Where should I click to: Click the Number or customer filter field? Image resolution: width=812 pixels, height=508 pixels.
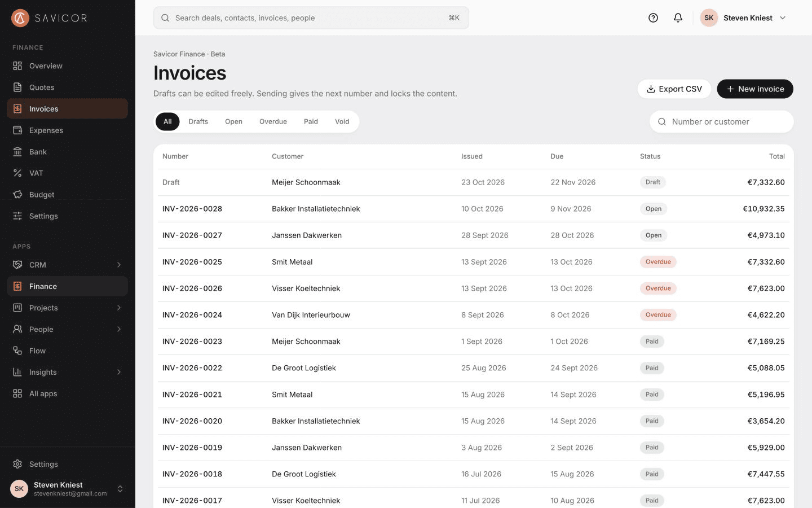pos(722,121)
